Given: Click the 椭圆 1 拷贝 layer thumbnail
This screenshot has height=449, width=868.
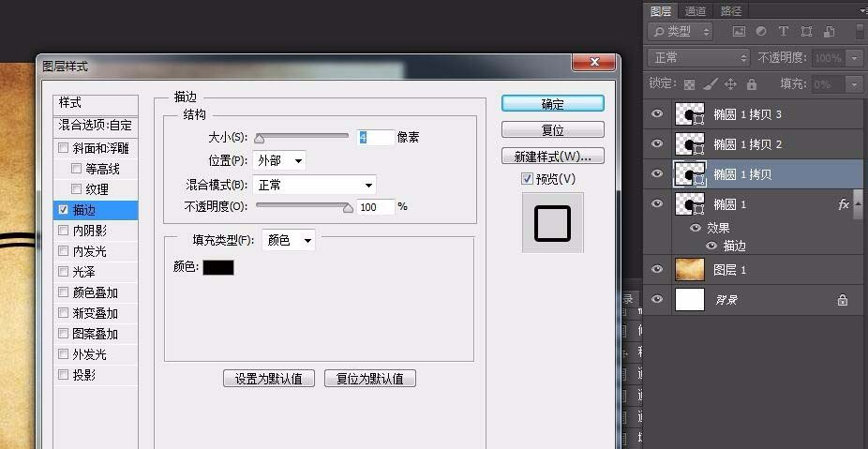Looking at the screenshot, I should (x=690, y=173).
